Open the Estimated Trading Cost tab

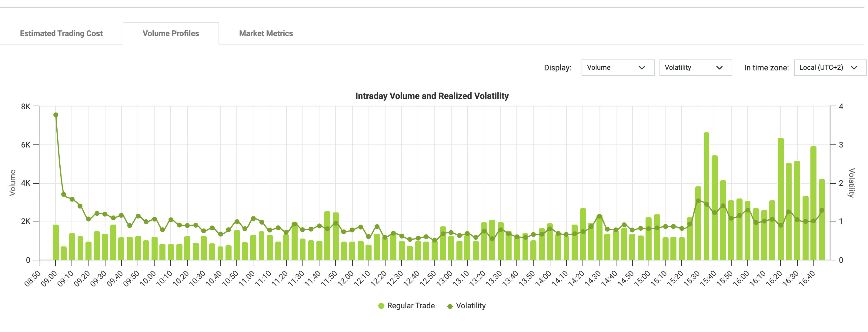click(x=61, y=33)
